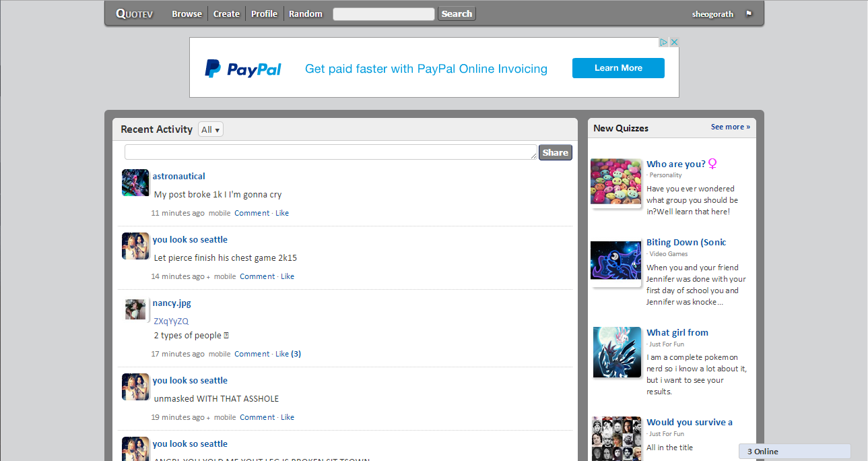The image size is (868, 461).
Task: Open the 'What girl from' quiz thumbnail
Action: click(617, 352)
